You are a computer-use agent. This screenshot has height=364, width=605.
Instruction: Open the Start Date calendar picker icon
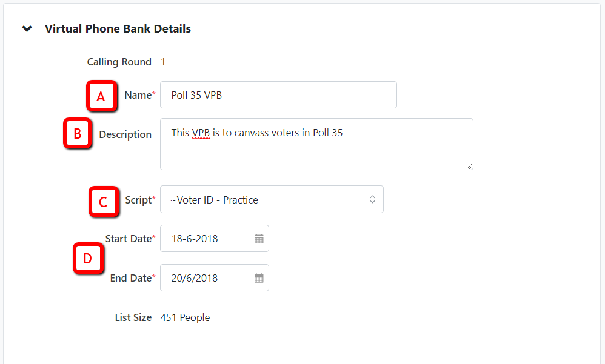(x=259, y=239)
